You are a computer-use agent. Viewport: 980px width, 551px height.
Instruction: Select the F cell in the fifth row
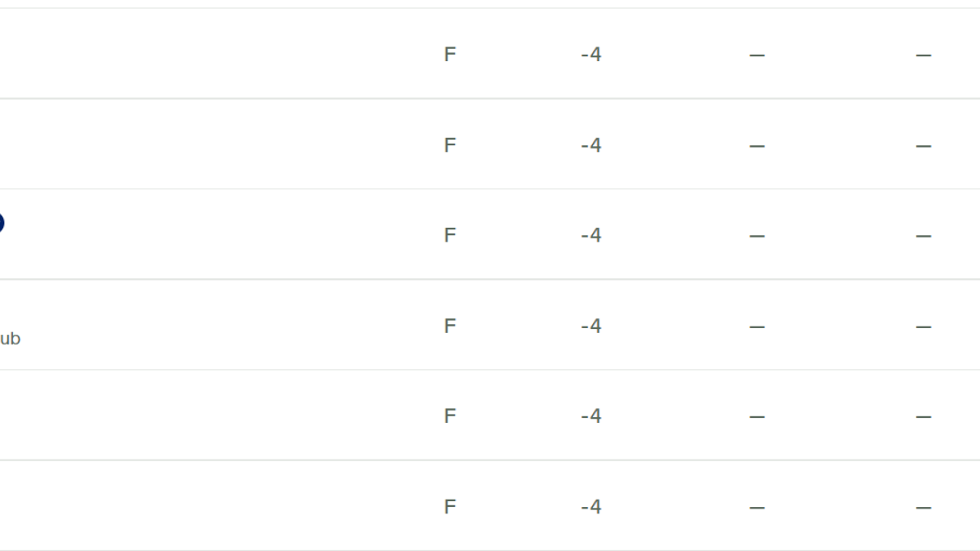click(449, 415)
